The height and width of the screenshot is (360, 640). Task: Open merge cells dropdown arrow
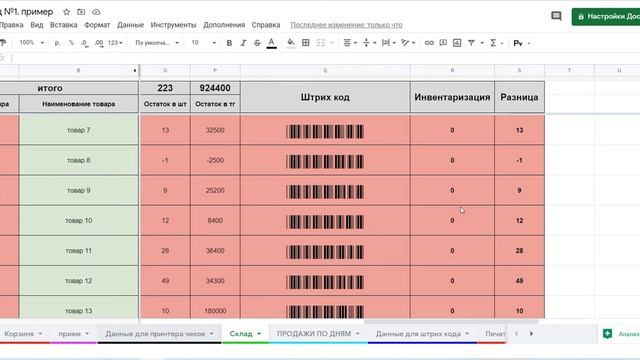(331, 43)
